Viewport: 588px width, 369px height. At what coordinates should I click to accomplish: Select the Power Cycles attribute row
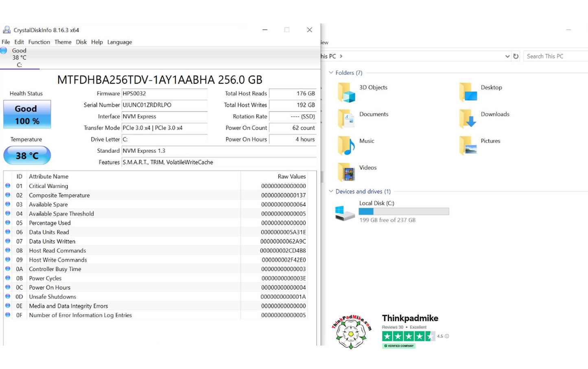tap(155, 278)
